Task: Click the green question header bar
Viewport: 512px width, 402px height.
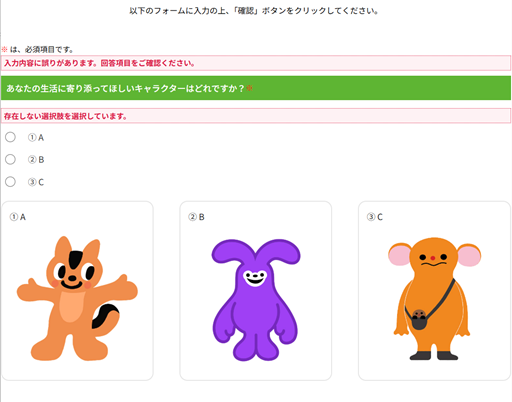Action: coord(256,88)
